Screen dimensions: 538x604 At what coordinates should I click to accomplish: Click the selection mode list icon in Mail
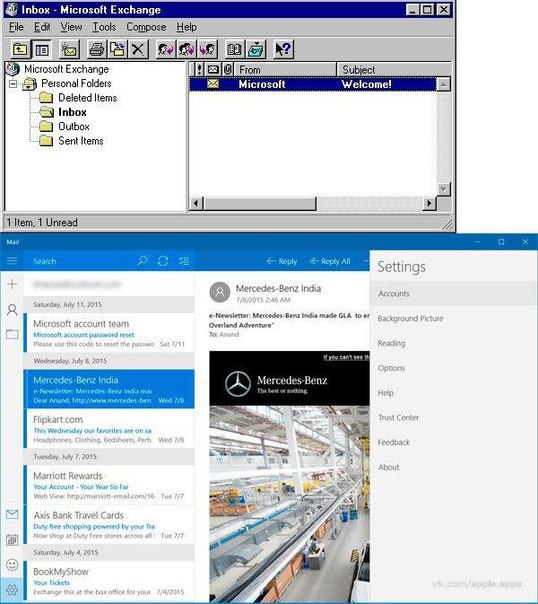184,261
